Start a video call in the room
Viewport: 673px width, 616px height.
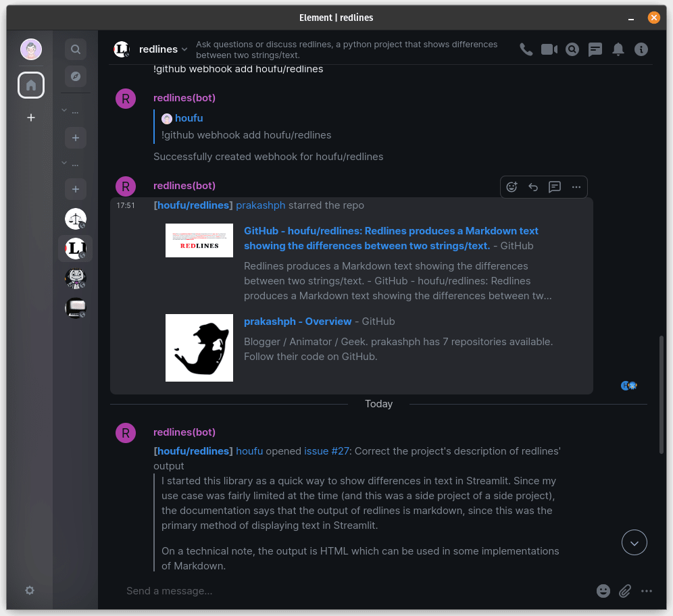point(549,50)
